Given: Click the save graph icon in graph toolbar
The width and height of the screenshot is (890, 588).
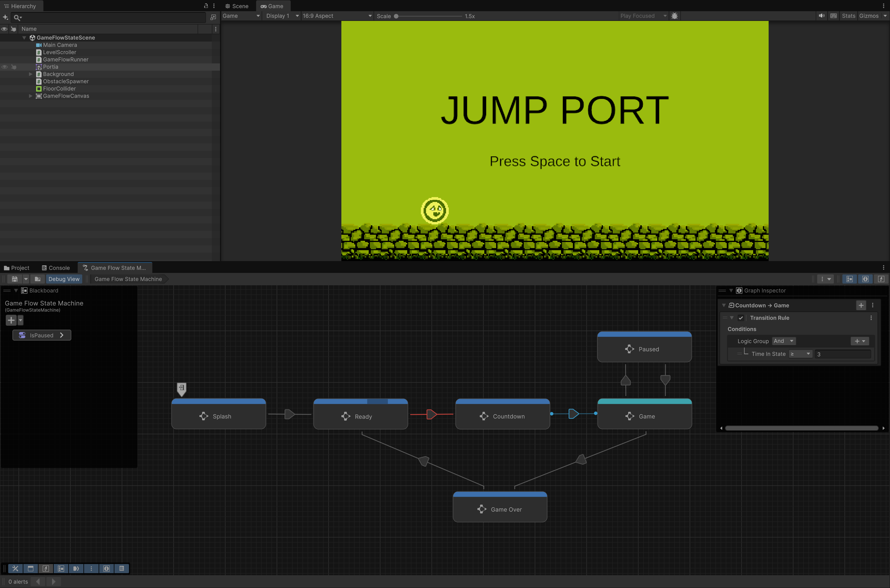Looking at the screenshot, I should click(x=15, y=279).
